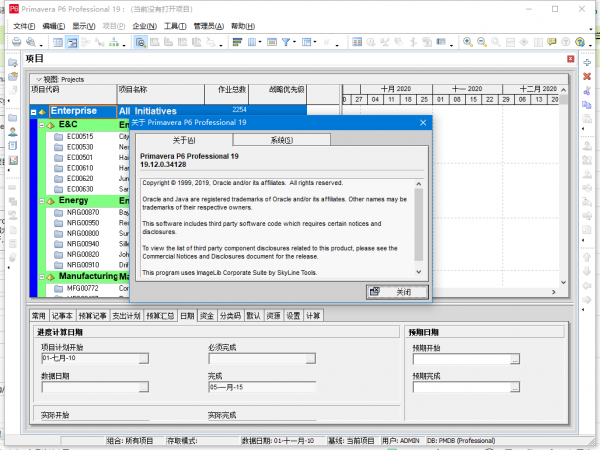Open the 帮助(H) menu
The width and height of the screenshot is (600, 450).
pyautogui.click(x=243, y=26)
